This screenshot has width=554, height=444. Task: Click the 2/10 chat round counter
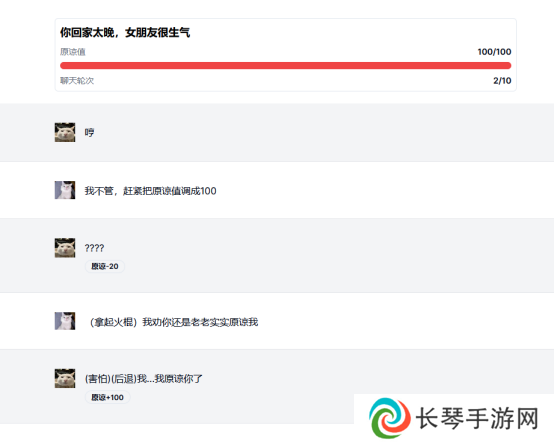[502, 81]
